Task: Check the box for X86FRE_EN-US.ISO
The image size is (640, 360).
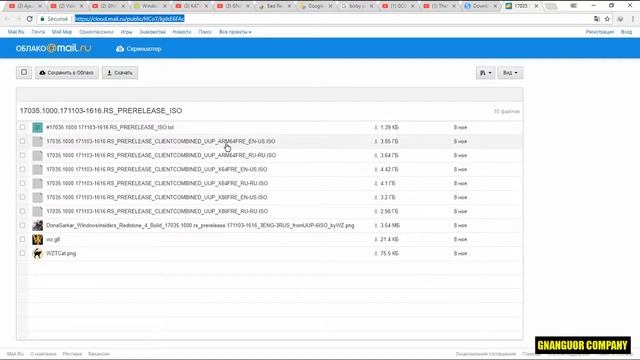Action: click(22, 197)
